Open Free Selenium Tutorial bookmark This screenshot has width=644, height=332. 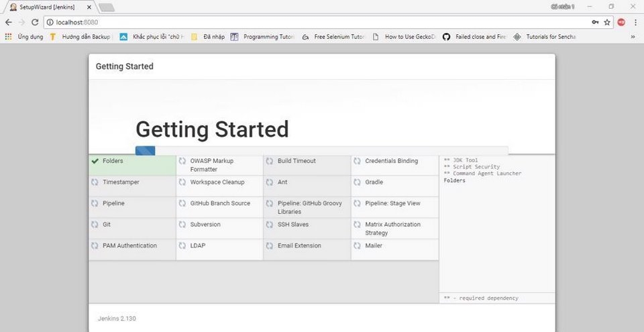[x=333, y=37]
